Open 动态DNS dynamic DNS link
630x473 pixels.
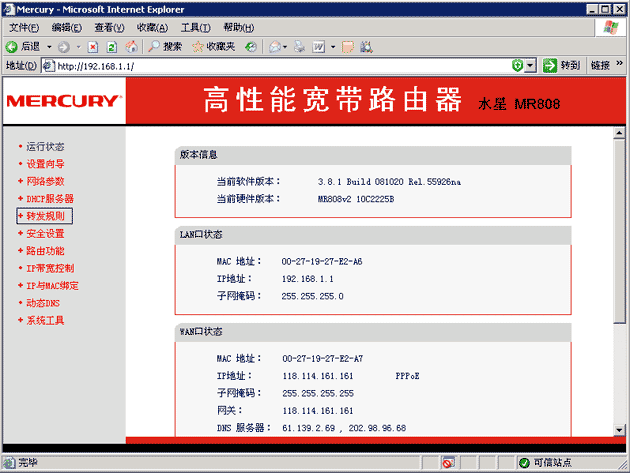pos(43,303)
